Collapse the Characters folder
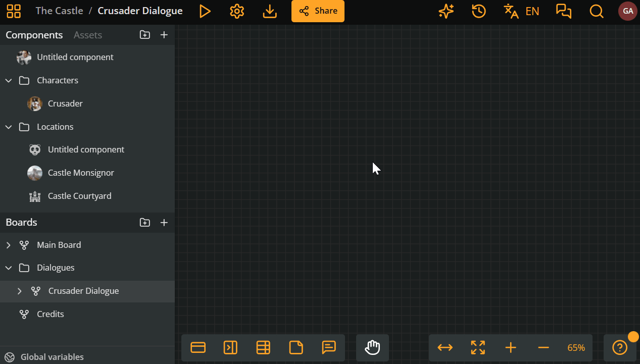640x364 pixels. [x=9, y=80]
